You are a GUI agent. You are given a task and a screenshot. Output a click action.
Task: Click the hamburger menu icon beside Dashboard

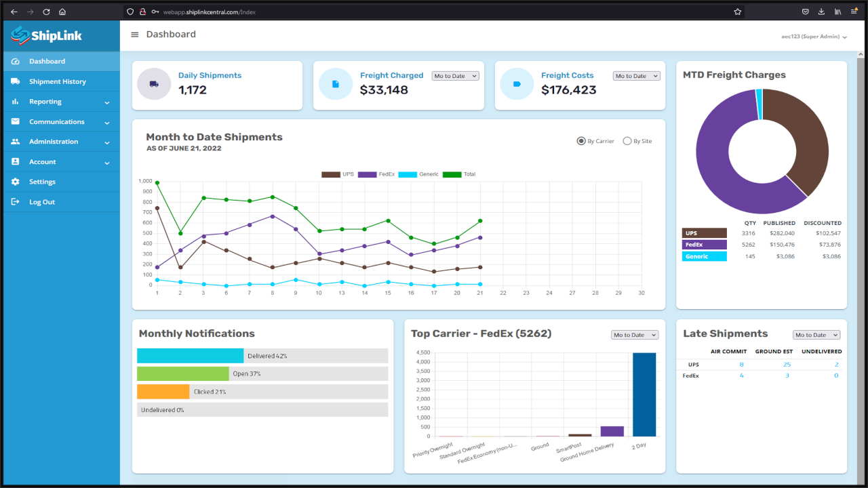[x=135, y=35]
